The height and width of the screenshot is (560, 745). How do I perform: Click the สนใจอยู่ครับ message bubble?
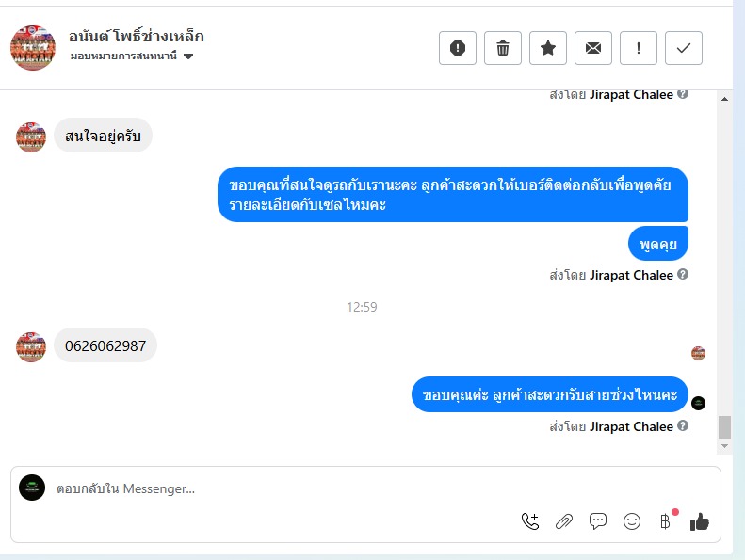[x=103, y=136]
